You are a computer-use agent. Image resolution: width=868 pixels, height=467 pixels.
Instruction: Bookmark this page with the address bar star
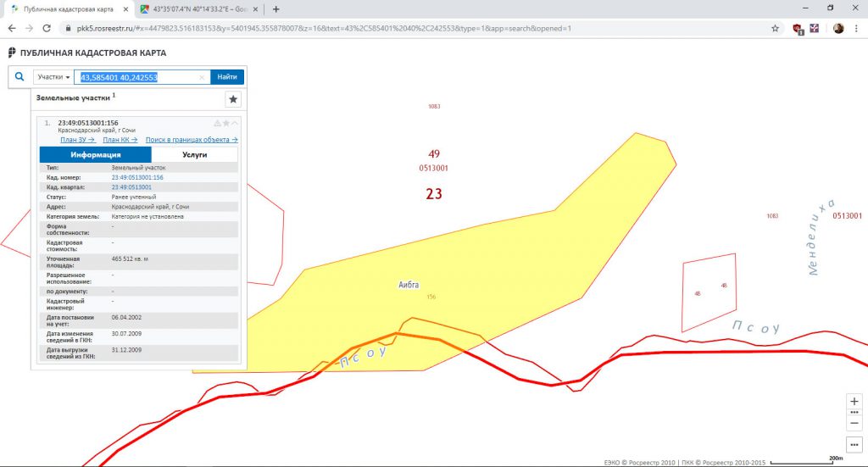tap(775, 28)
